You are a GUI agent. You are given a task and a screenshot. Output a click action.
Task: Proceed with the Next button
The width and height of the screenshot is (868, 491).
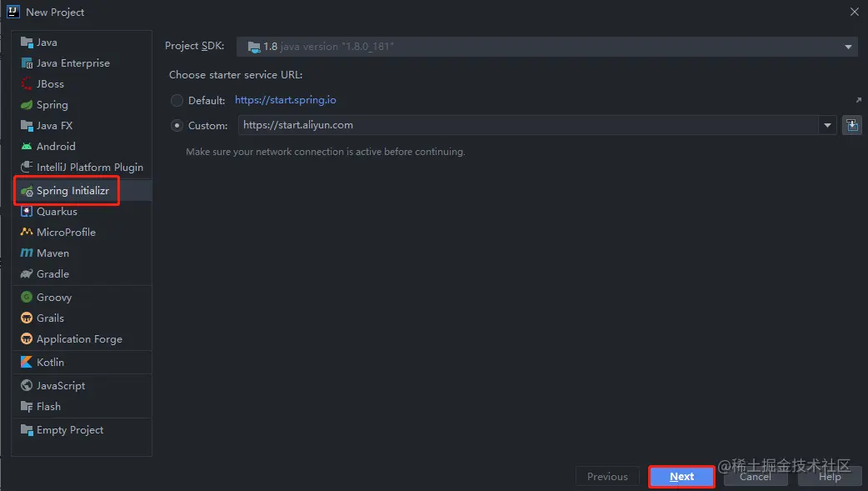681,477
